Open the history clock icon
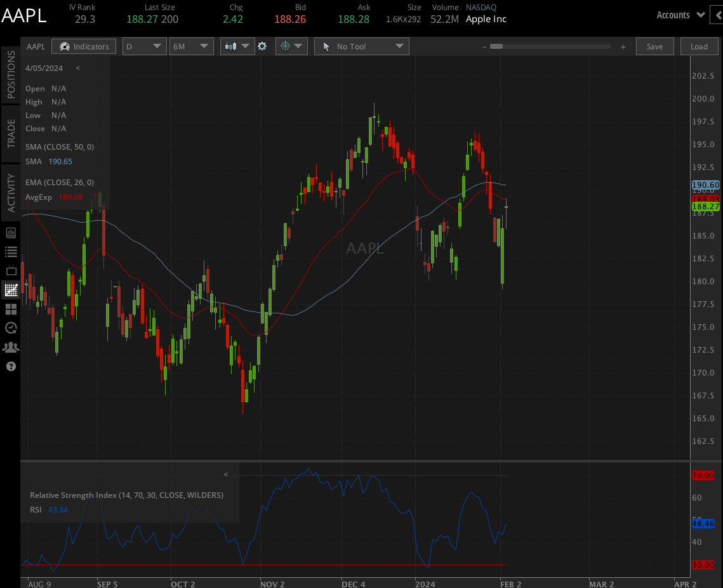 pos(10,328)
